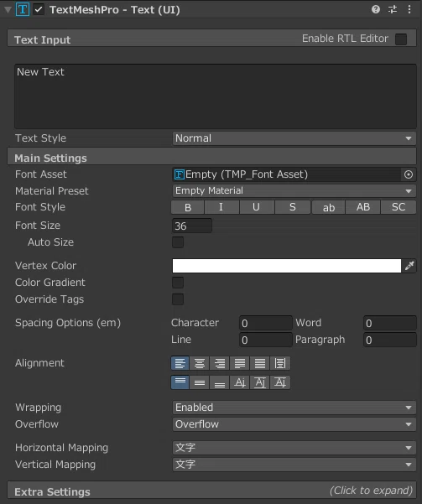Toggle small caps 'SC' font style
The height and width of the screenshot is (504, 422).
tap(399, 207)
